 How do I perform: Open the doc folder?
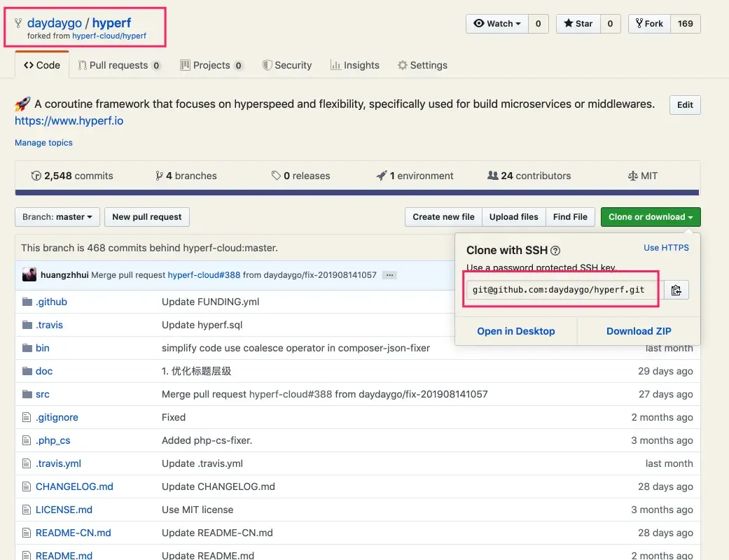[44, 371]
